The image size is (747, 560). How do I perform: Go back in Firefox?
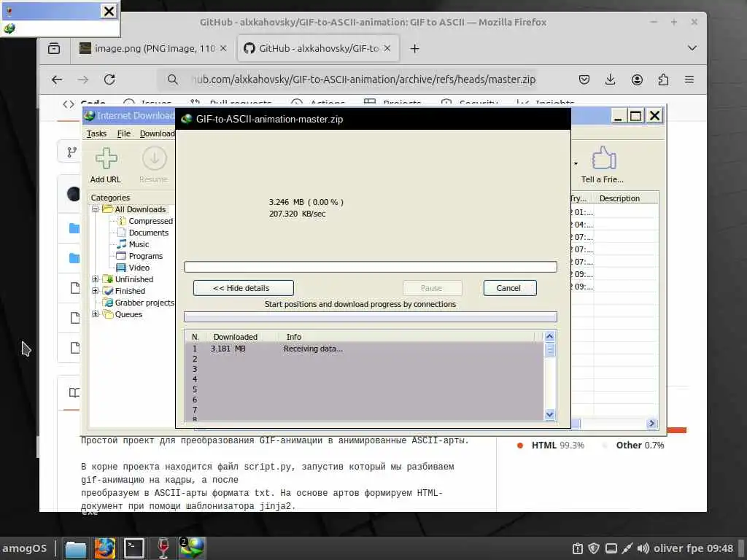point(57,79)
